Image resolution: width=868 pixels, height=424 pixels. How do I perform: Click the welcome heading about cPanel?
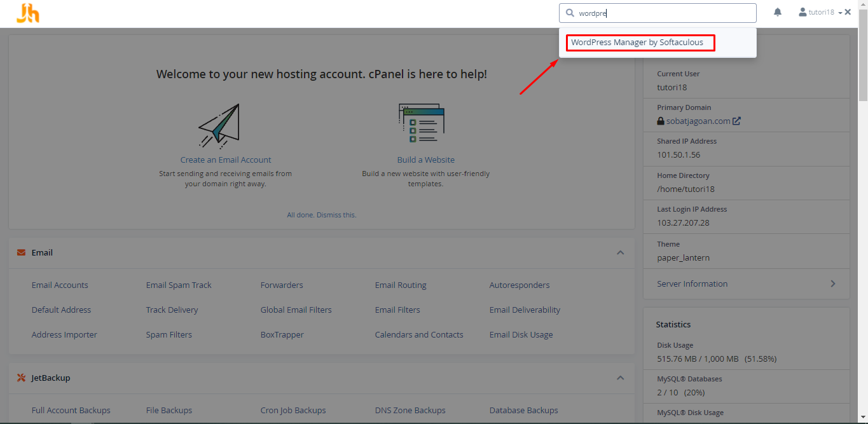click(322, 74)
